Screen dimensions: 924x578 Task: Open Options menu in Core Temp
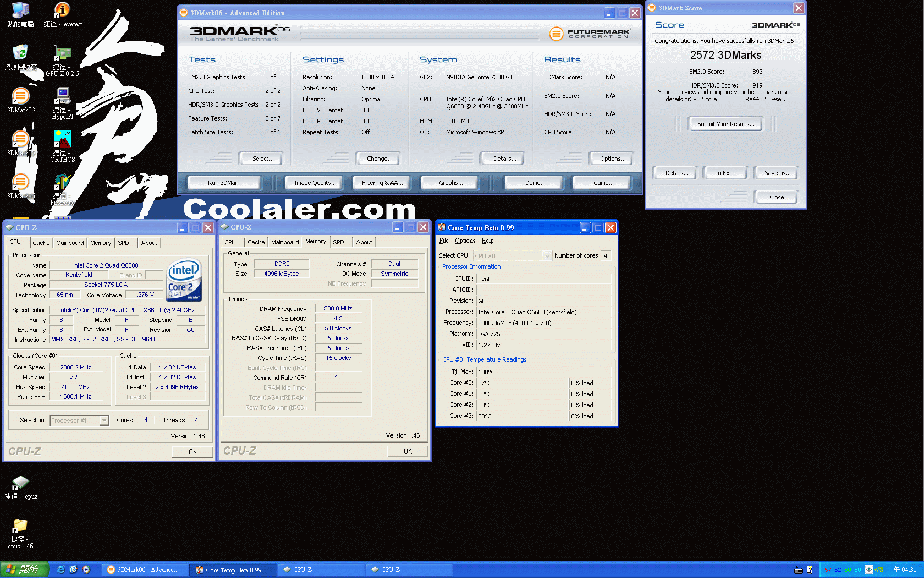coord(465,241)
